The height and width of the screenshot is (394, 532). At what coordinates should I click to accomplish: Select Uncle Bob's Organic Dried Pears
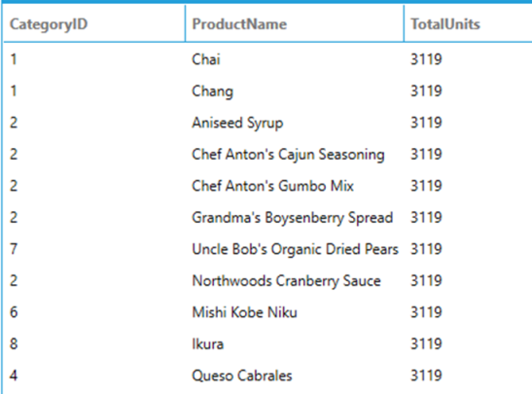click(x=295, y=249)
